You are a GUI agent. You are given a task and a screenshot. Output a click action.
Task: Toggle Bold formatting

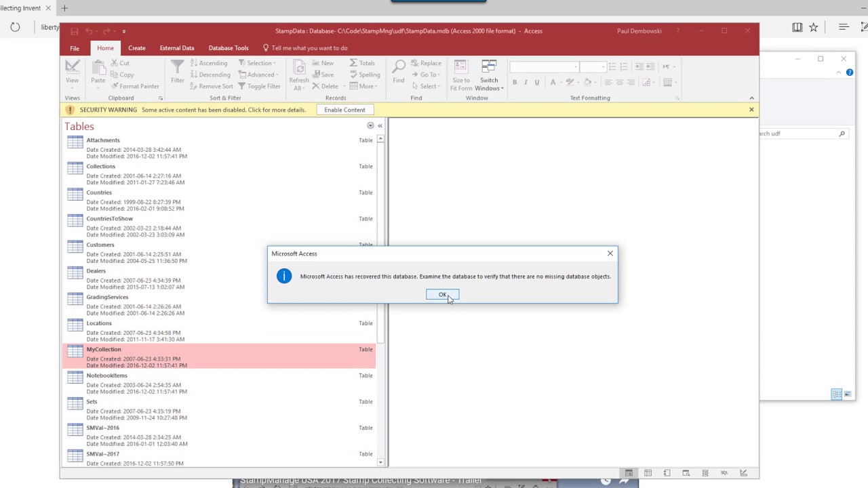(x=515, y=83)
